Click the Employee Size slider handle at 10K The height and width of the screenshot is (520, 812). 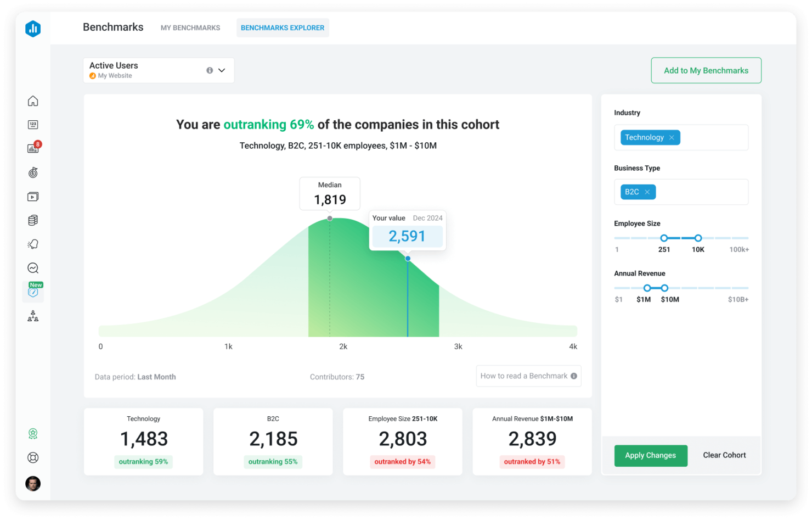pos(698,238)
